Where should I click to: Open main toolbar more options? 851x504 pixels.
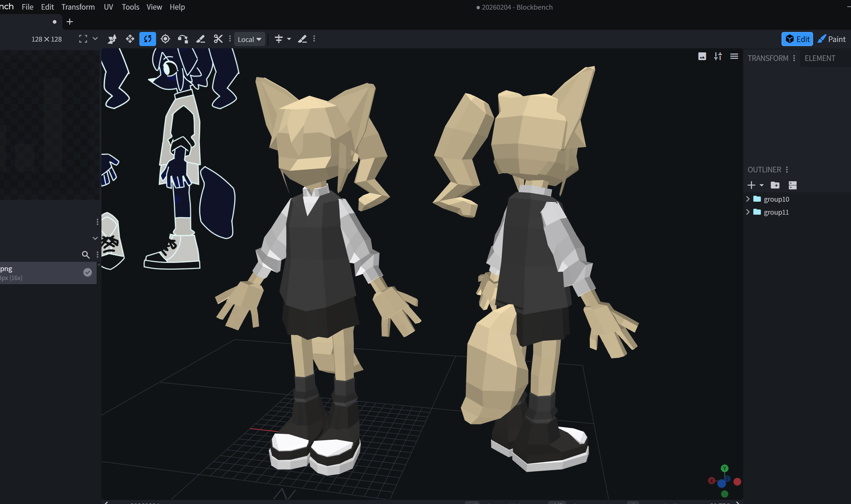(x=230, y=39)
